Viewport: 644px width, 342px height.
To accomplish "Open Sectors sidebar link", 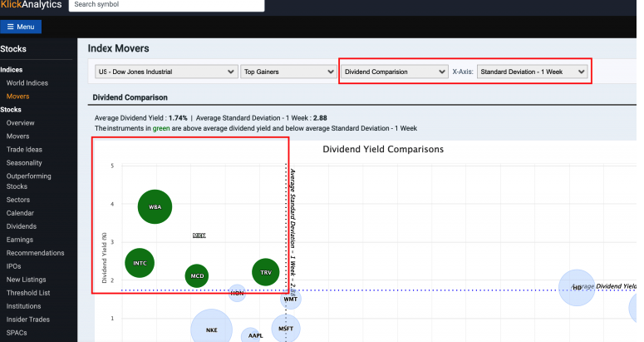I will [x=18, y=200].
